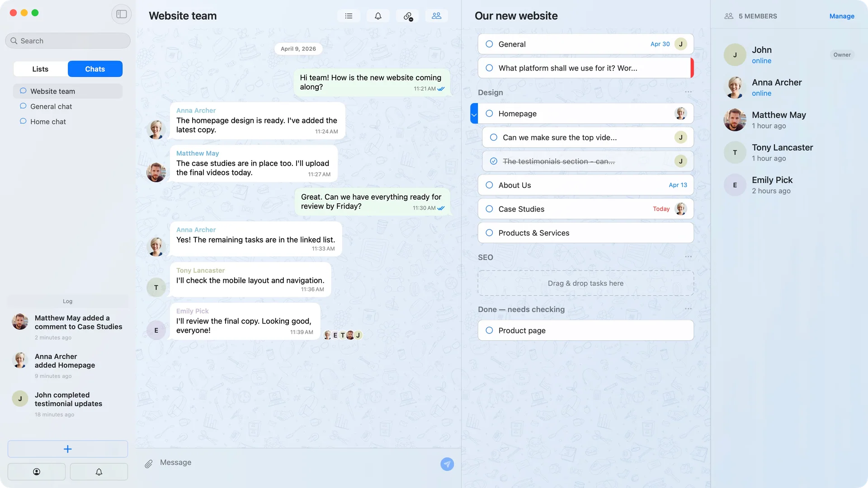Click Tony Lancaster in members list
Image resolution: width=868 pixels, height=488 pixels.
tap(789, 152)
